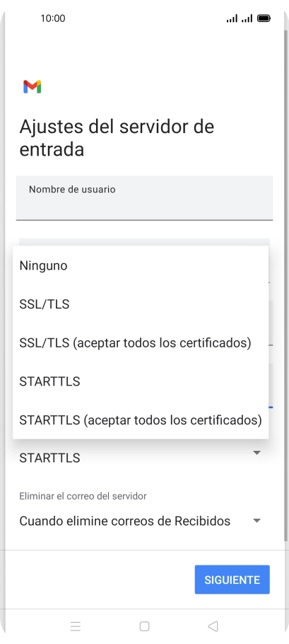This screenshot has height=644, width=289.
Task: Tap the Ajustes del servidor de entrada heading
Action: (x=117, y=137)
